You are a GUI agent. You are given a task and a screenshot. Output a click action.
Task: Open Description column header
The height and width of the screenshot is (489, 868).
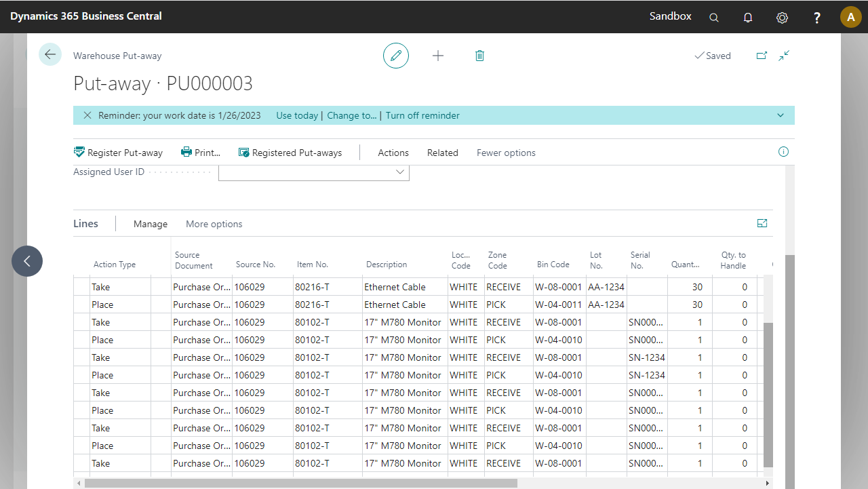tap(387, 265)
